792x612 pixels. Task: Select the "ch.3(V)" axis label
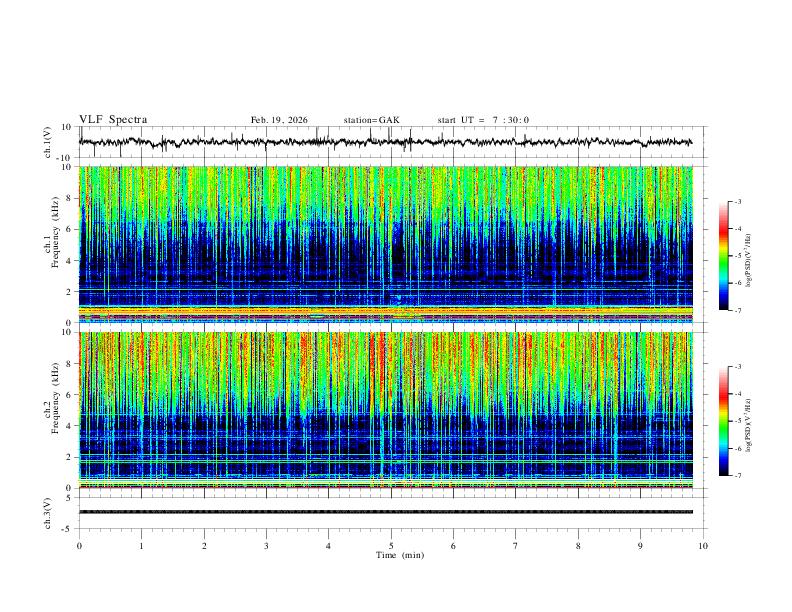[x=48, y=513]
